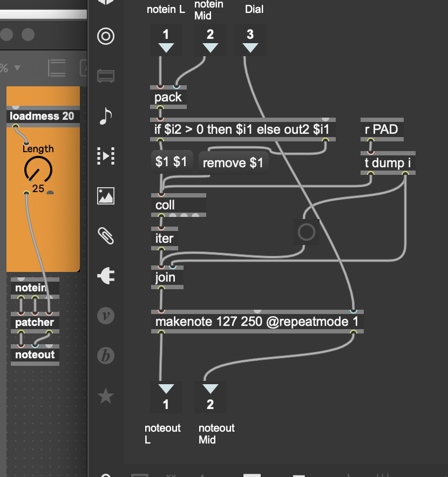
Task: Open the dimmed video module icon in sidebar
Action: (106, 76)
